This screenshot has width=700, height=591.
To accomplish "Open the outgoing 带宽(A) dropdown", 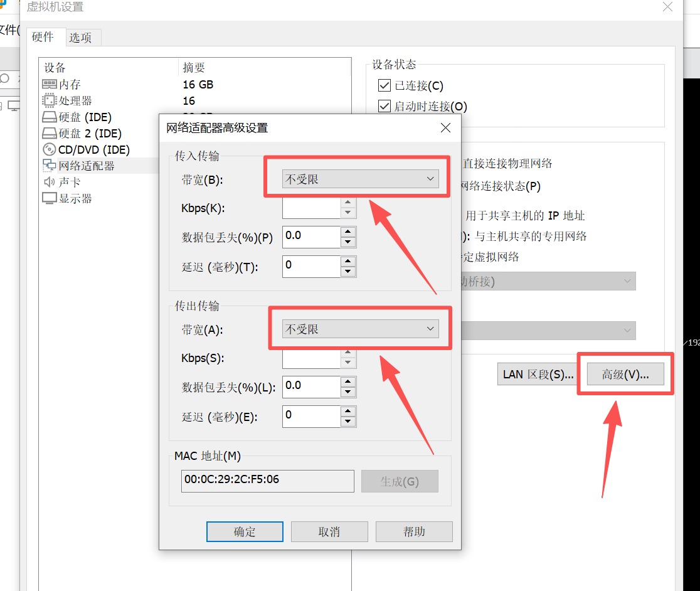I will tap(360, 329).
